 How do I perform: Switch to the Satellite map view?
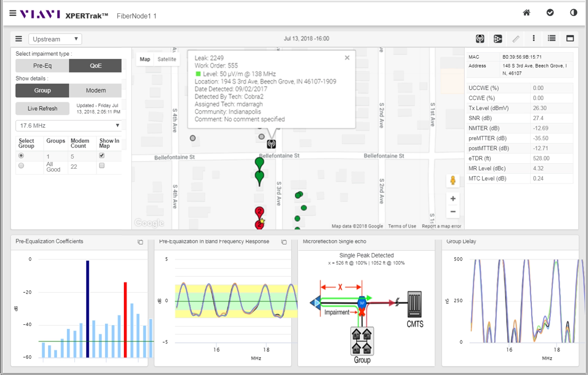(x=167, y=59)
